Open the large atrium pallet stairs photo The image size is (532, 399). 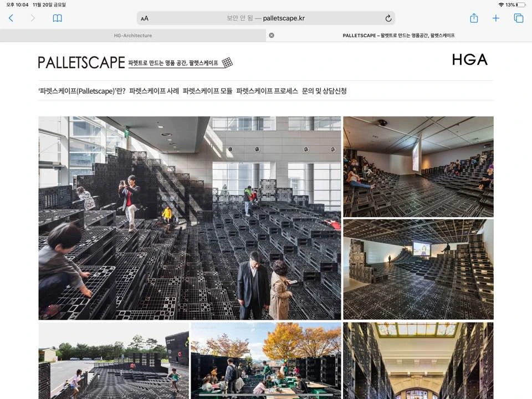pos(190,218)
